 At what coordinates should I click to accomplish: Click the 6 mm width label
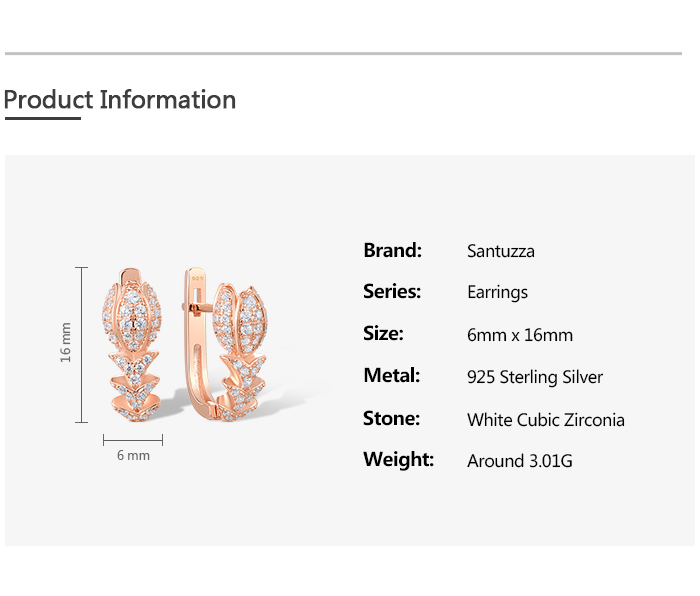[x=133, y=455]
